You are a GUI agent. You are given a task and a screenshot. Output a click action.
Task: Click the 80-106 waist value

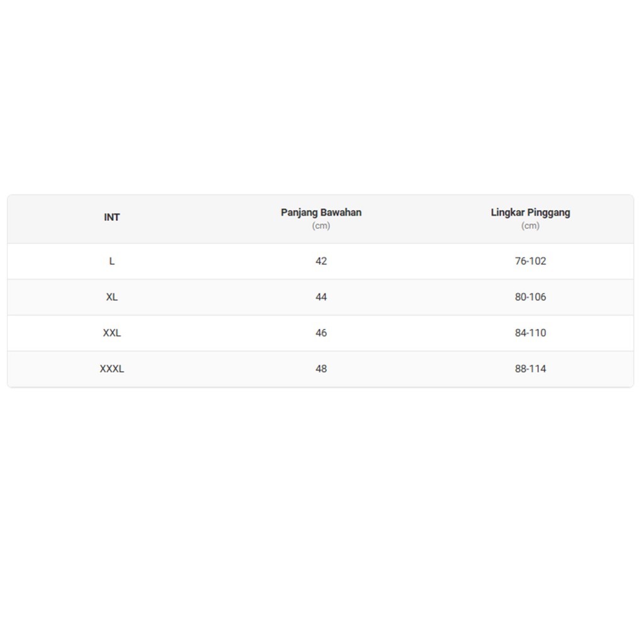click(530, 297)
